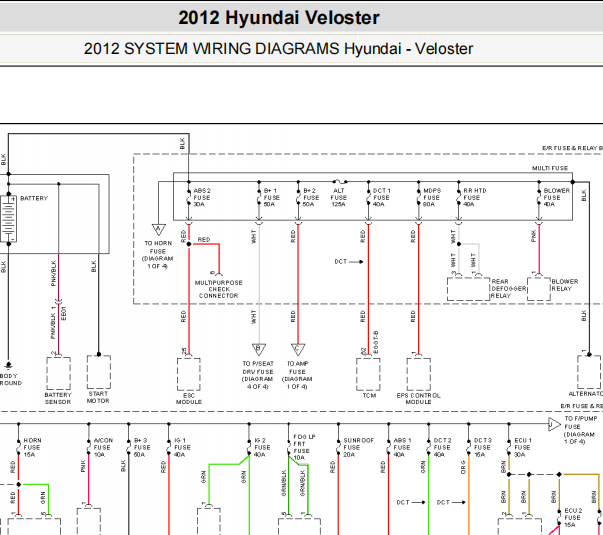Click the "REAR DEFOGGER RELAY" label
Image resolution: width=603 pixels, height=535 pixels.
[508, 288]
